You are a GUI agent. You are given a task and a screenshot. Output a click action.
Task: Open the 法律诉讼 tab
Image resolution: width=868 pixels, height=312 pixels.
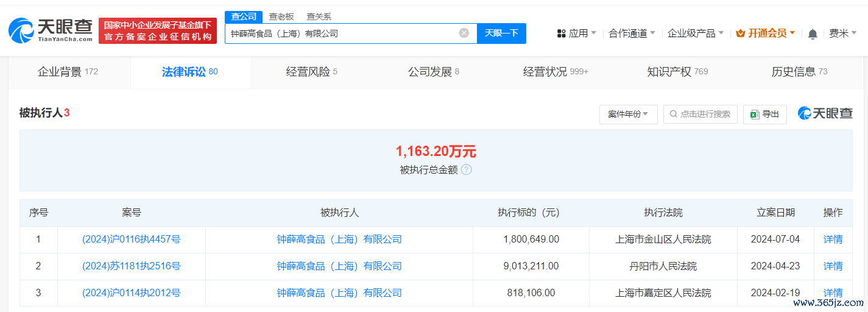[190, 72]
